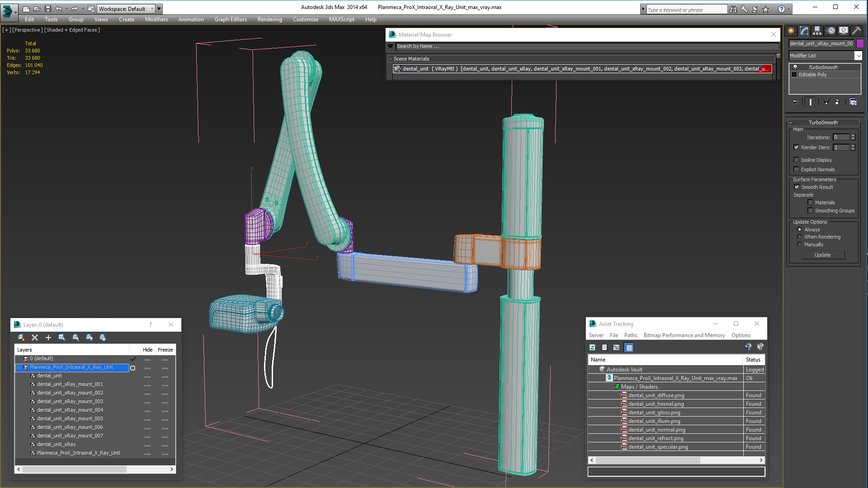Viewport: 868px width, 488px height.
Task: Click Delete Layer X icon in the Layer dialog
Action: click(x=35, y=338)
